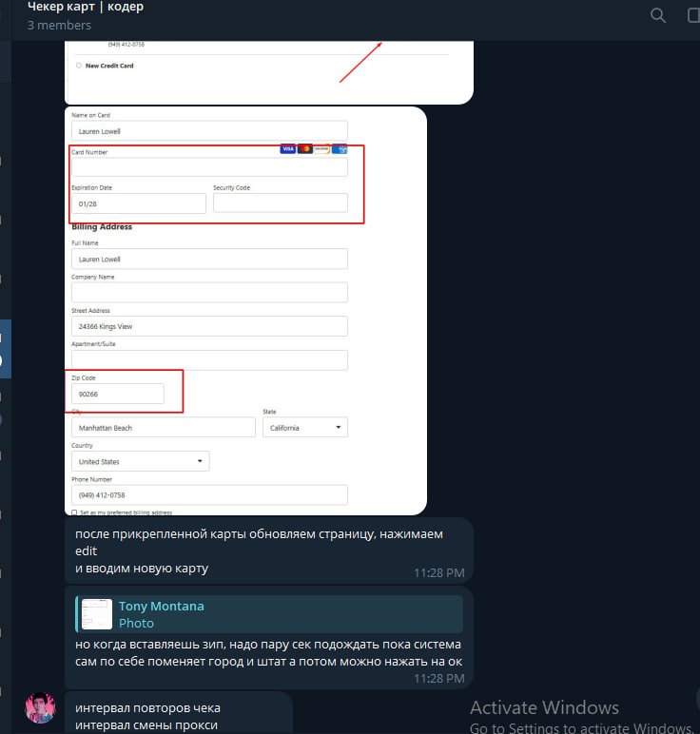Click the Visa logo above card number
Viewport: 700px width, 734px height.
coord(287,149)
